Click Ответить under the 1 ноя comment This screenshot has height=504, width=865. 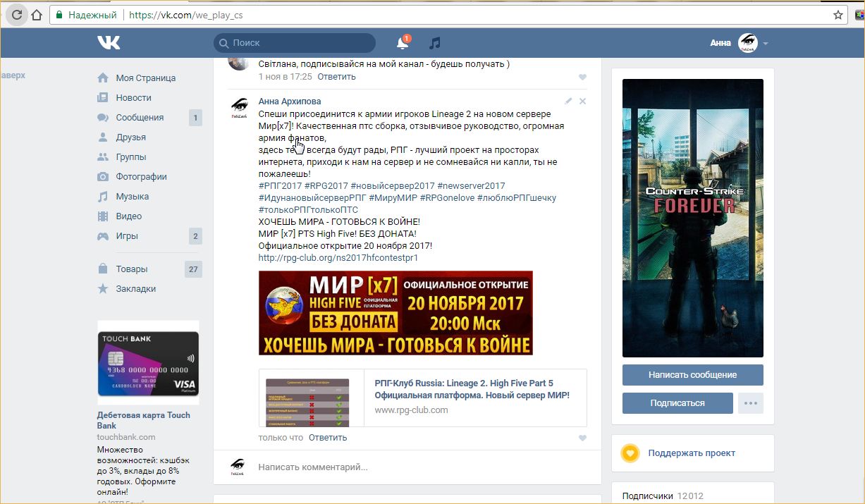pos(336,76)
